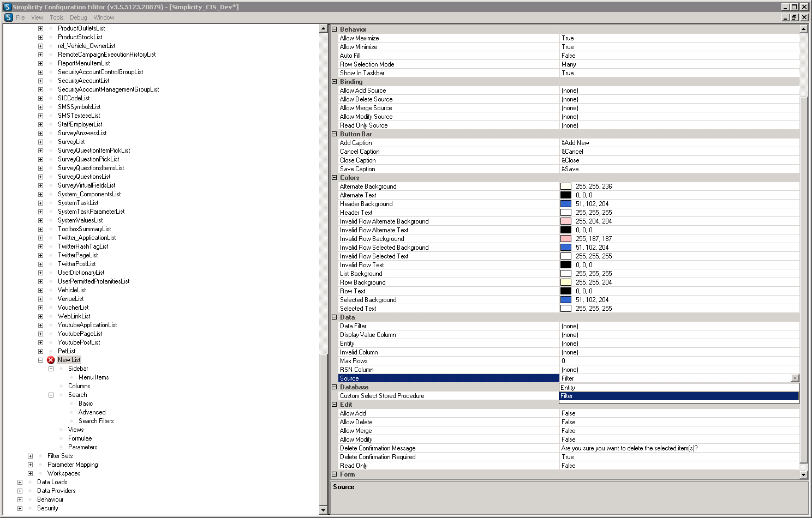This screenshot has height=518, width=812.
Task: Collapse the Edit property section
Action: point(335,405)
